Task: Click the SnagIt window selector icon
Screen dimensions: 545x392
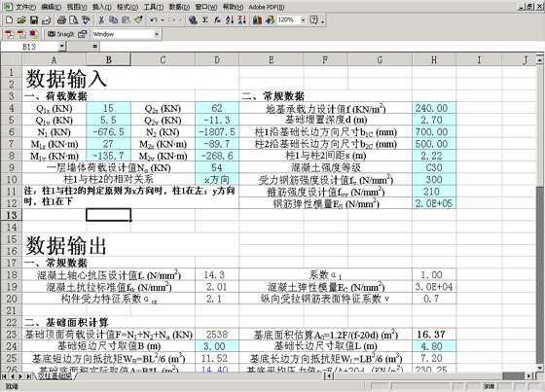Action: [x=83, y=34]
